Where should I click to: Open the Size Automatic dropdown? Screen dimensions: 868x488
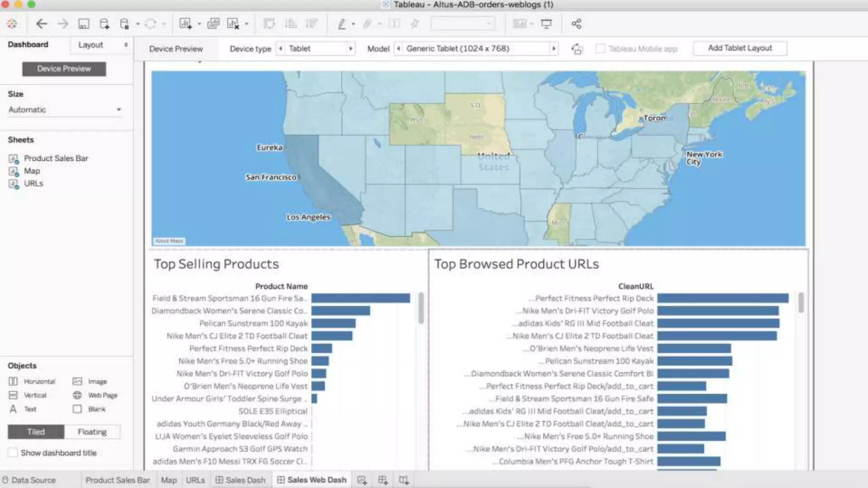point(65,110)
